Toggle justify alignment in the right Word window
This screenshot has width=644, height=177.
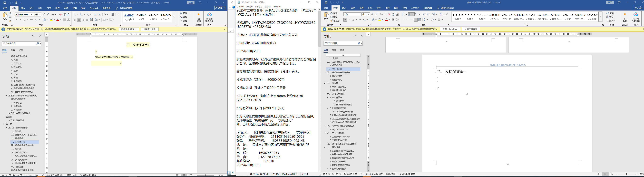click(x=416, y=19)
